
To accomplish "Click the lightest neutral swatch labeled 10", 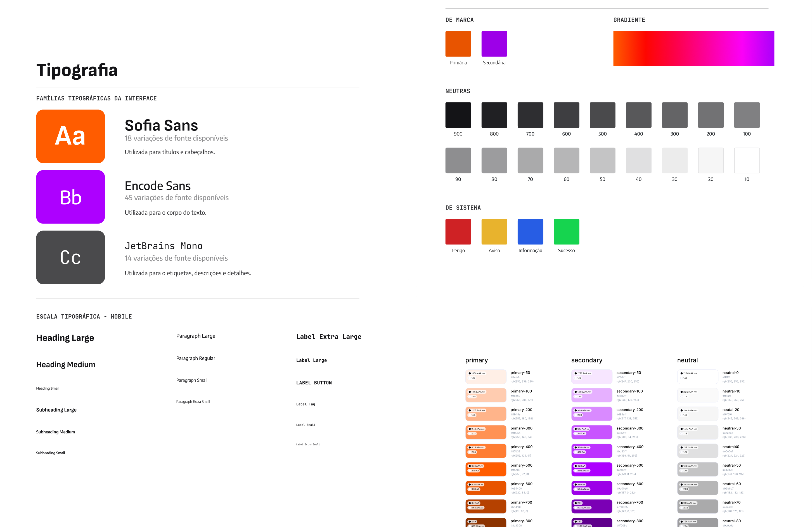I will (747, 160).
